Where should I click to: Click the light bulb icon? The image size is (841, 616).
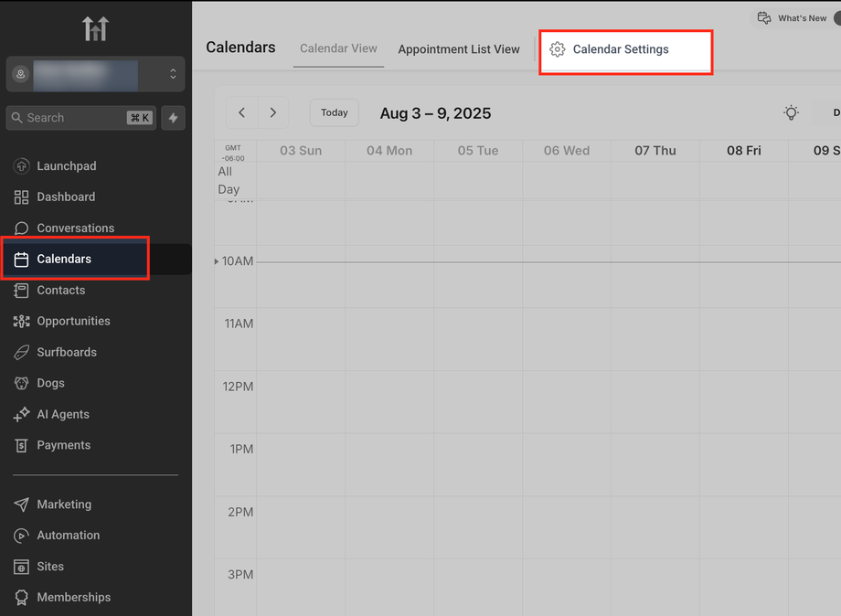coord(791,112)
